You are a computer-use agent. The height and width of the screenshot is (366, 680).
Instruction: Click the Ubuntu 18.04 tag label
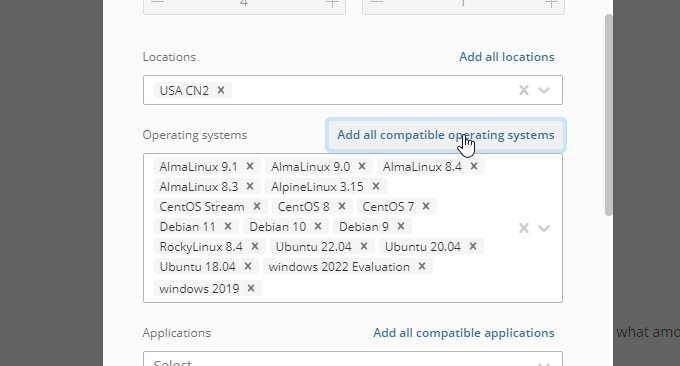click(x=197, y=266)
